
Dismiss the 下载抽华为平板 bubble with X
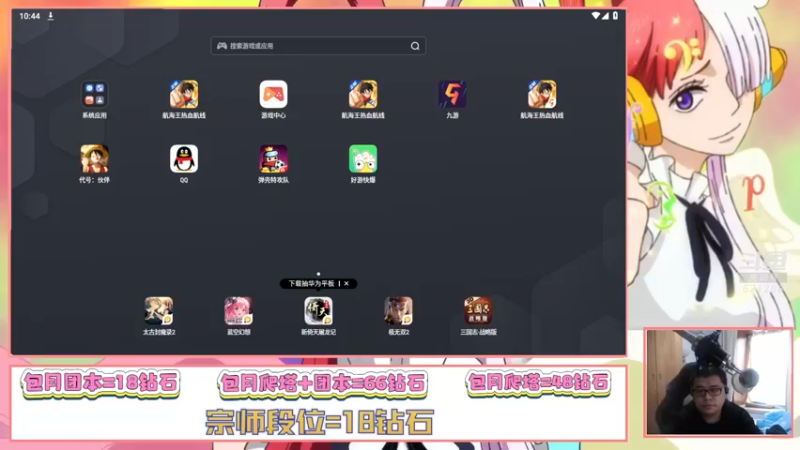(346, 284)
